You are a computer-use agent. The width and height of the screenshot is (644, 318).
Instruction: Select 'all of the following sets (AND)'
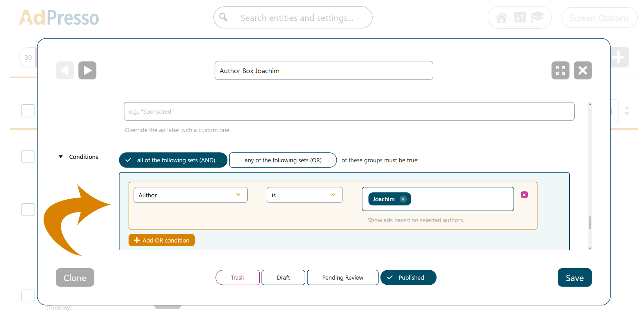point(173,160)
